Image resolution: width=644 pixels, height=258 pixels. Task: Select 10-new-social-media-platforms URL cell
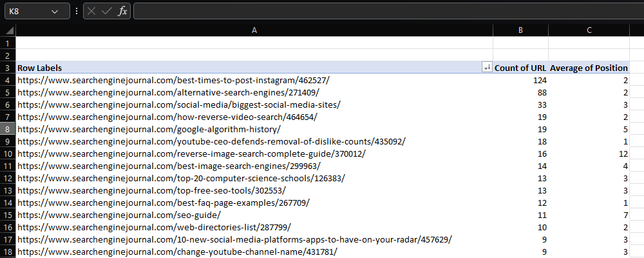pos(254,239)
